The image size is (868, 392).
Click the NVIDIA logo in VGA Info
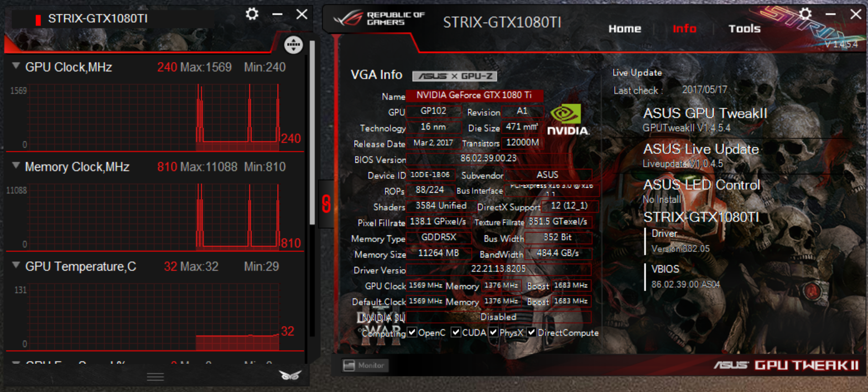568,120
